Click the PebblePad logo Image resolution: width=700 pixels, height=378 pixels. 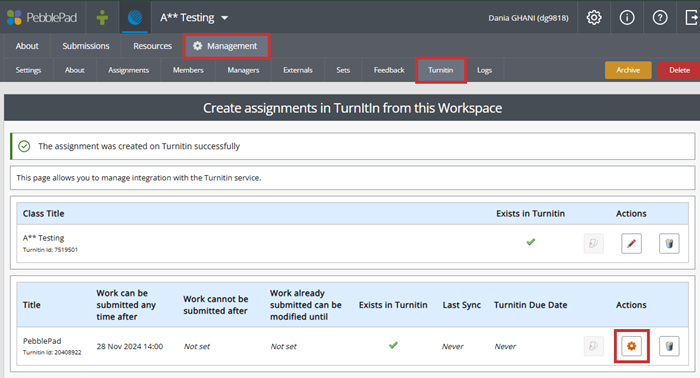(42, 17)
